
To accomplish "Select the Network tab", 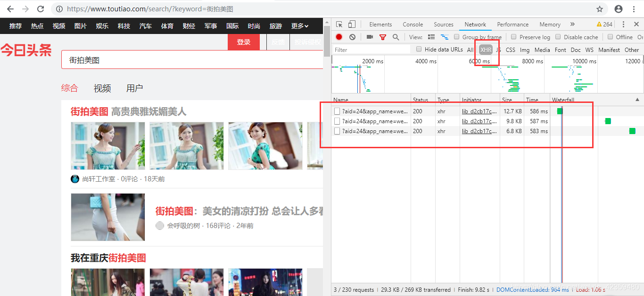I will point(475,25).
